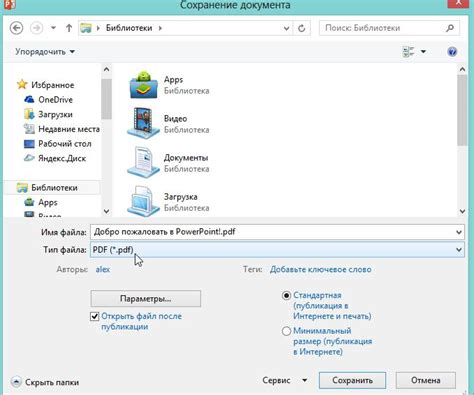Click the author name alex

pos(103,269)
